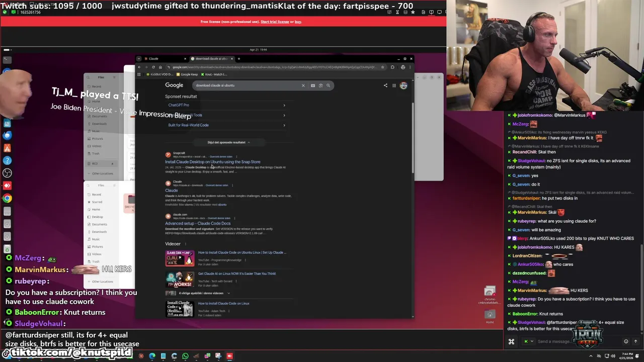The height and width of the screenshot is (362, 644).
Task: Click the ubuntu link in Claude result
Action: click(222, 205)
